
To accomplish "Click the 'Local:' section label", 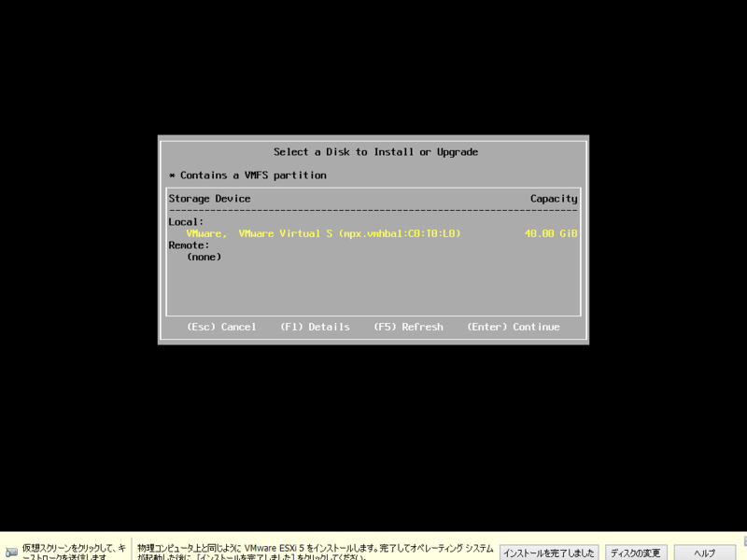I will [186, 222].
